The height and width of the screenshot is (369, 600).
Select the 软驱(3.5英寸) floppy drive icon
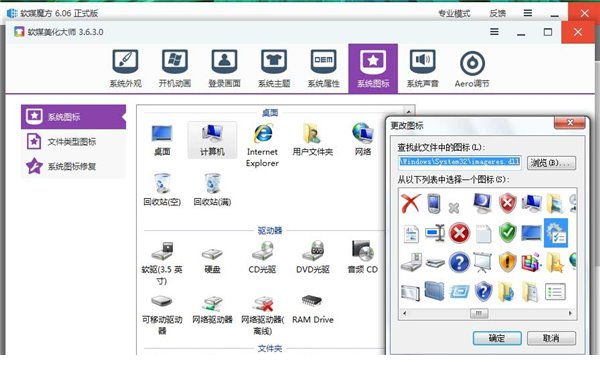(162, 263)
